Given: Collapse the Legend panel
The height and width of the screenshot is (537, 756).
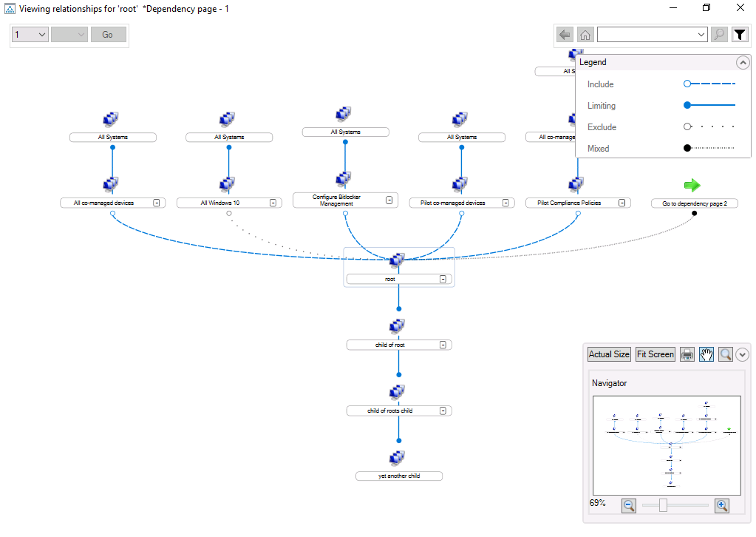Looking at the screenshot, I should [x=743, y=63].
